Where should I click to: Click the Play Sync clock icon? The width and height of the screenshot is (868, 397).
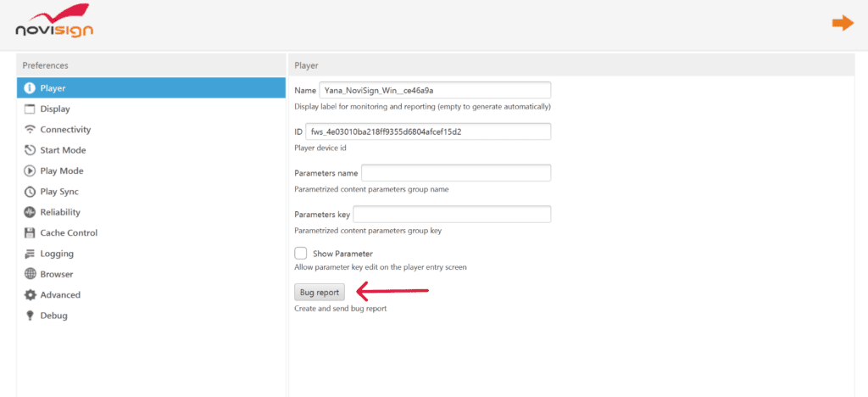30,192
